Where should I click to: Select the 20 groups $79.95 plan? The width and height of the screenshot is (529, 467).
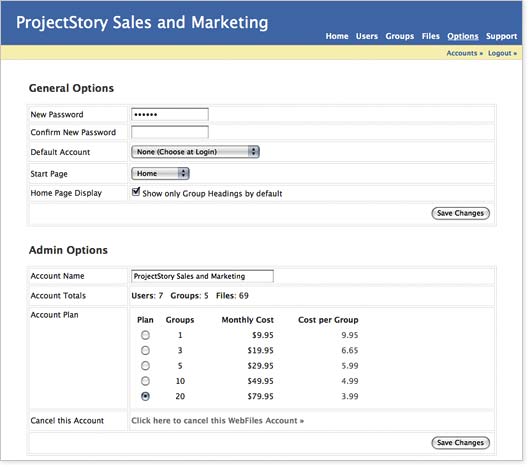[145, 396]
